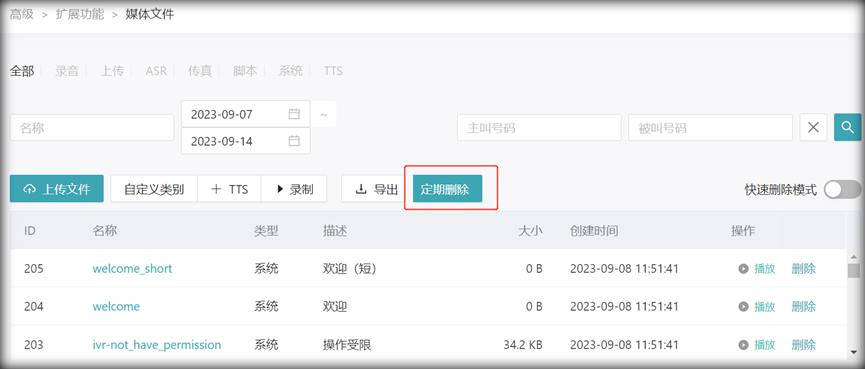865x369 pixels.
Task: Click the + TTS button
Action: pyautogui.click(x=229, y=189)
